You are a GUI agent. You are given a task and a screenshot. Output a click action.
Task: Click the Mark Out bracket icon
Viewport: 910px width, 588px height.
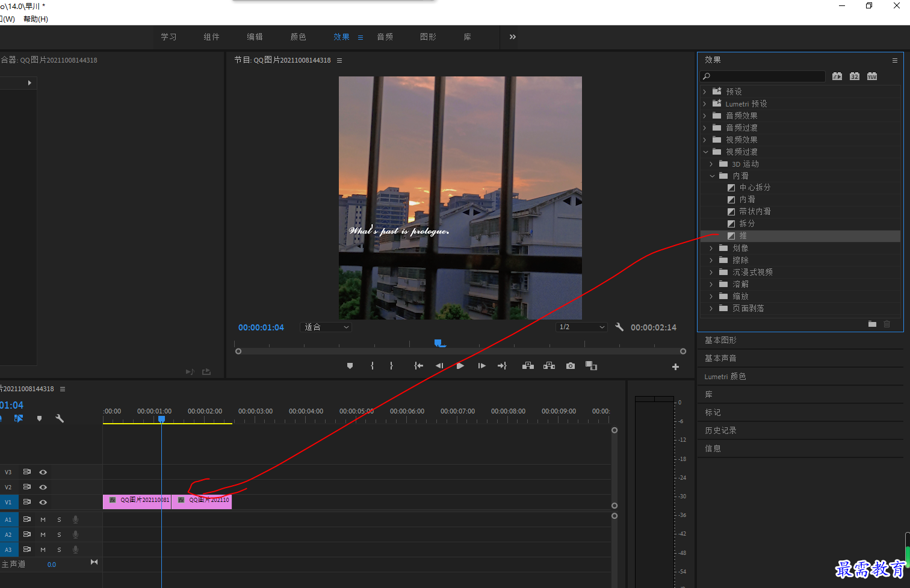pyautogui.click(x=391, y=366)
